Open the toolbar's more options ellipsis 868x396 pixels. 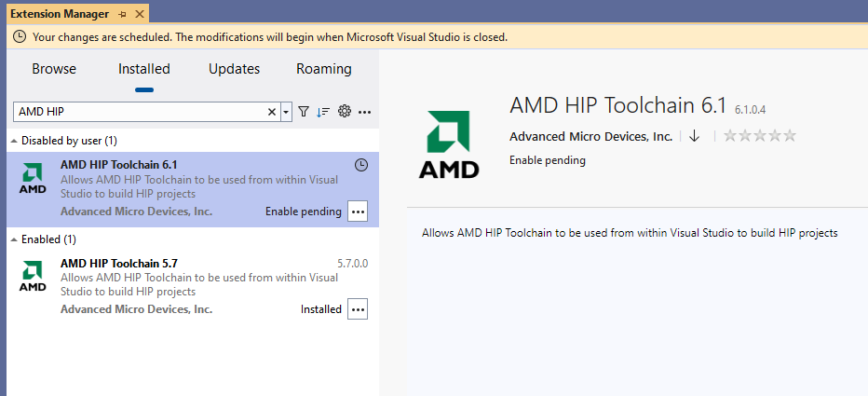[x=365, y=112]
